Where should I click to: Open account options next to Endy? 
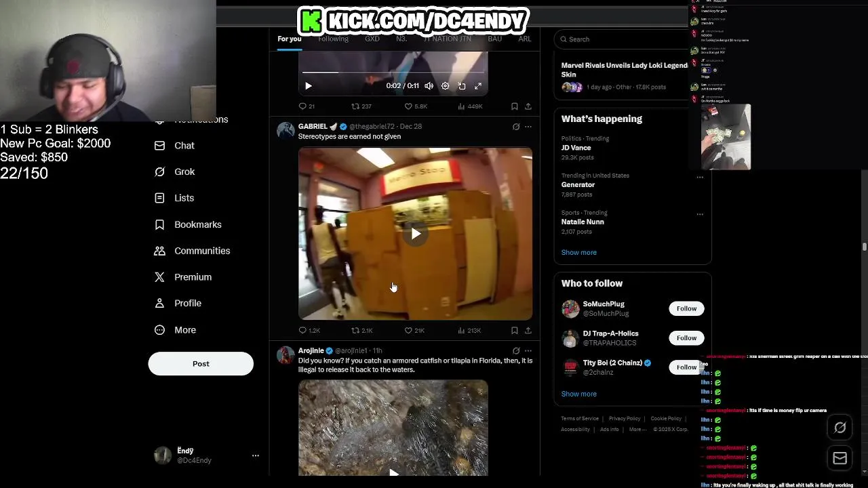tap(256, 455)
